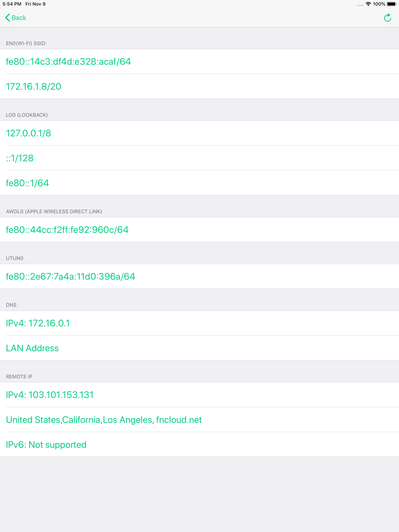Tap the 5:54 PM clock in status bar

click(12, 4)
